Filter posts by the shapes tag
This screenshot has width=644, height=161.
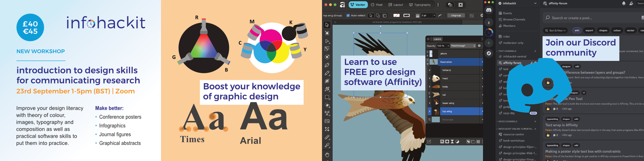[603, 31]
